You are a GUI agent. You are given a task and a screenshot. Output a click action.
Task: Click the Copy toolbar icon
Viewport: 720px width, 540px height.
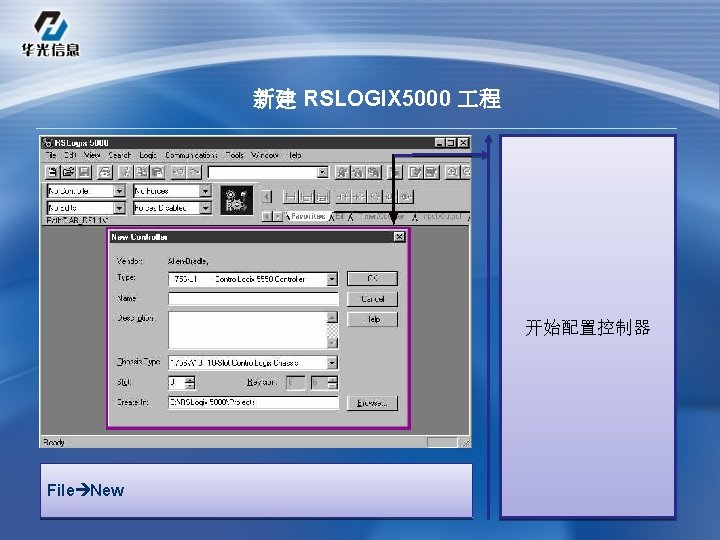click(x=141, y=172)
